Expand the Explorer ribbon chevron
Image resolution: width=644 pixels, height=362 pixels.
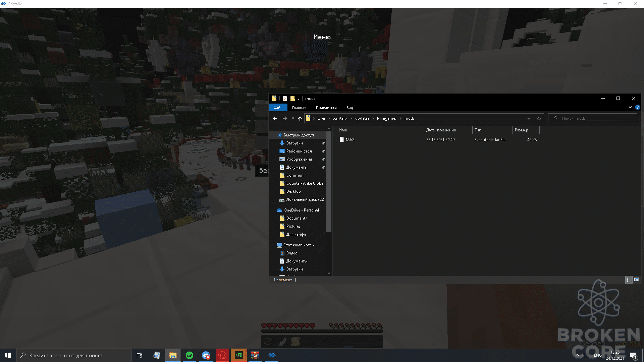[630, 108]
